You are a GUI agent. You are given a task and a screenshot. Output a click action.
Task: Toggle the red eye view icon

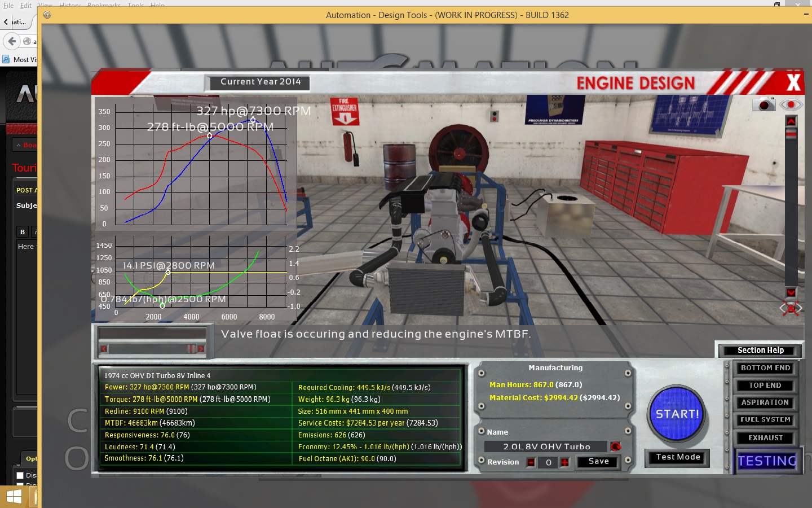coord(791,104)
